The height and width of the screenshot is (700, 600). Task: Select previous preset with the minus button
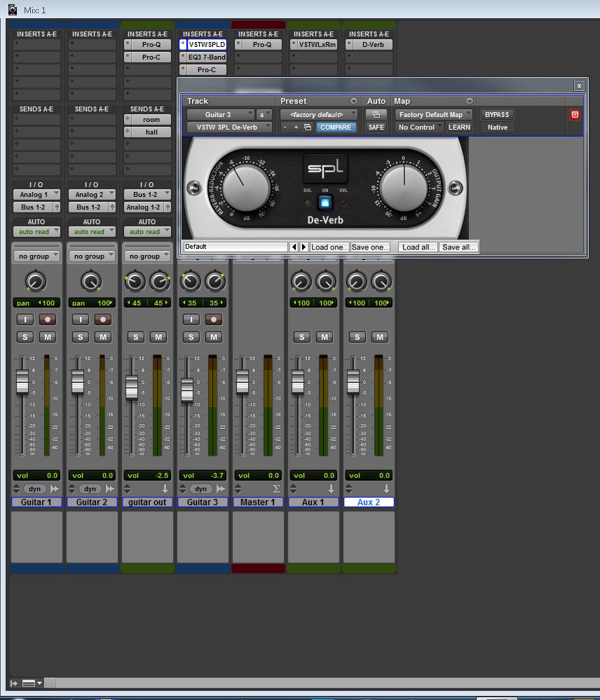click(x=285, y=128)
